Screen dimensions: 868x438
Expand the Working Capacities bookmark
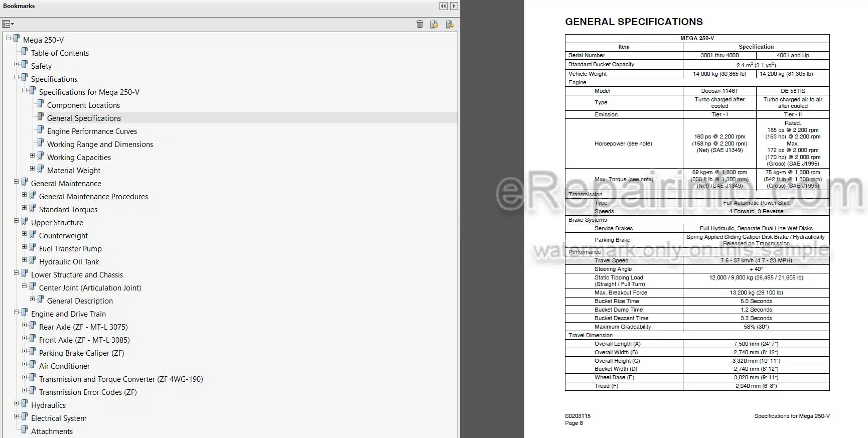(x=32, y=156)
